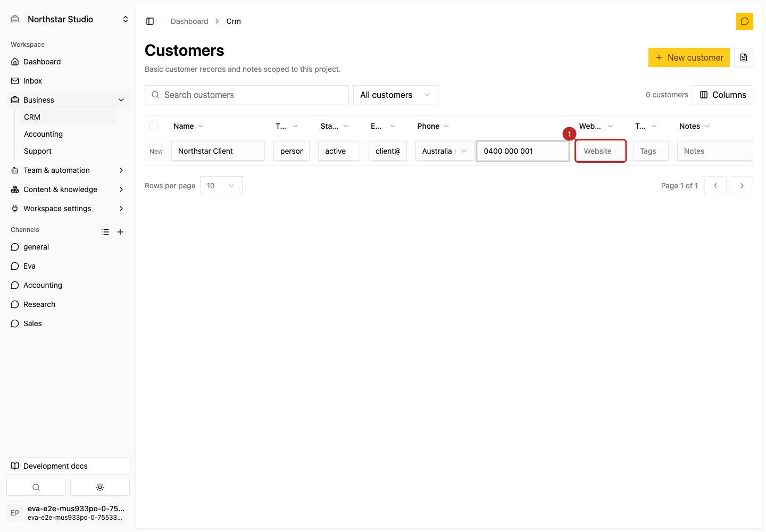Open Dashboard in sidebar
The image size is (766, 532).
[x=68, y=62]
